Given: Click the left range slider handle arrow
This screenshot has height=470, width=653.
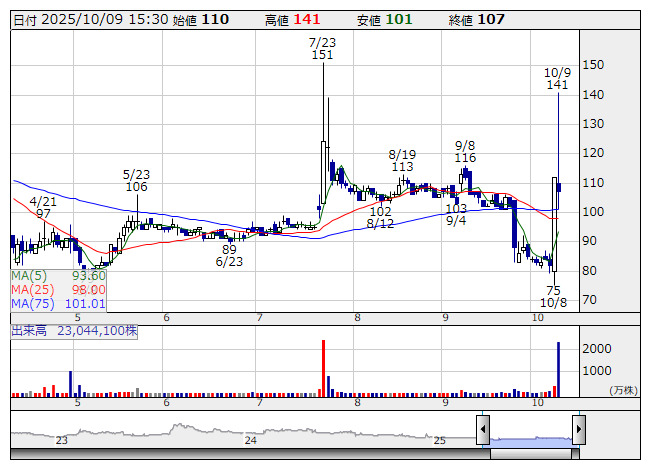Looking at the screenshot, I should [483, 430].
